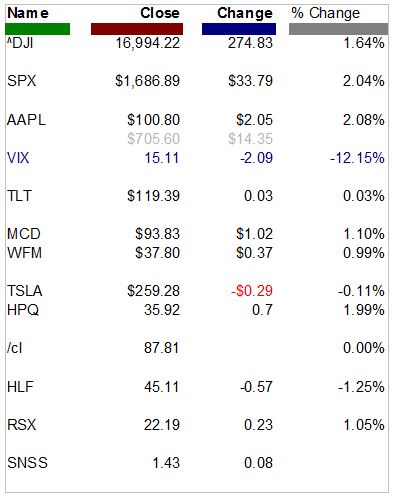Click the grayed-out $705.60 value
The height and width of the screenshot is (497, 395).
coord(154,139)
